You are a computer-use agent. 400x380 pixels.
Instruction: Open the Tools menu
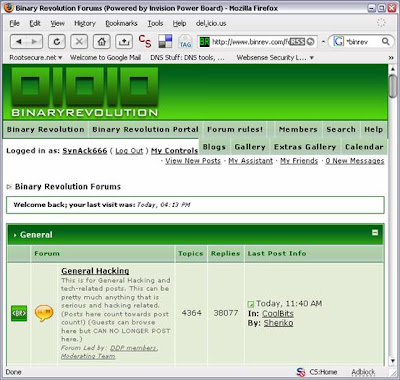[155, 23]
